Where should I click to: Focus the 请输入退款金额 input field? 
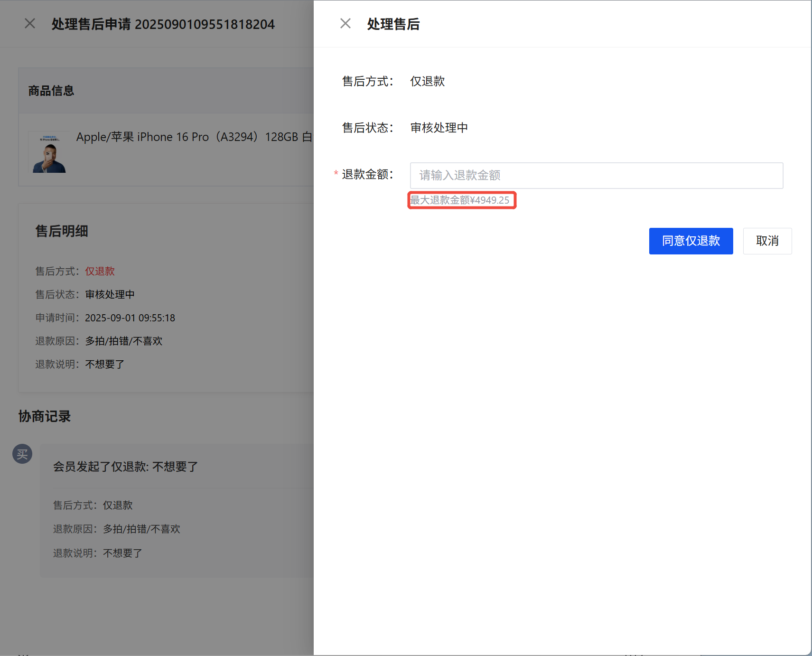(596, 176)
